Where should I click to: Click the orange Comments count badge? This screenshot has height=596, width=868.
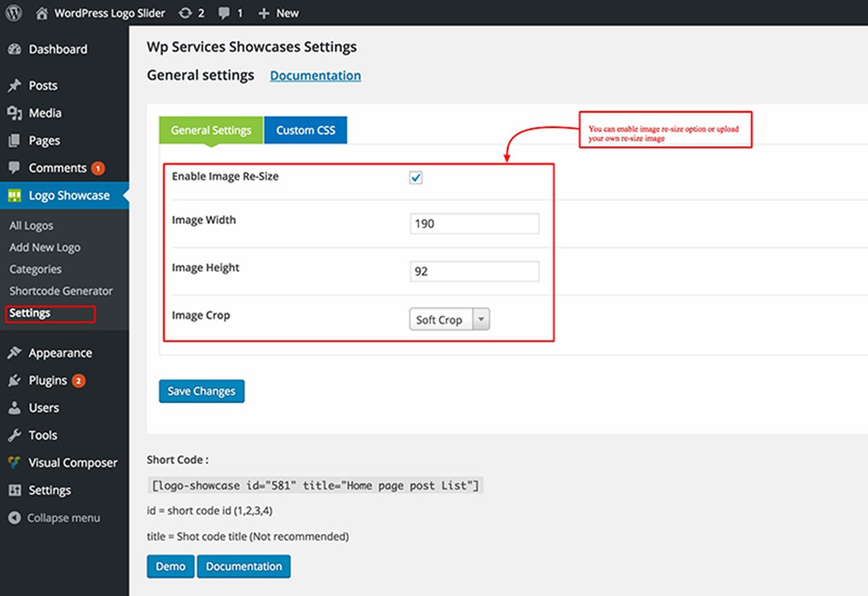[98, 169]
